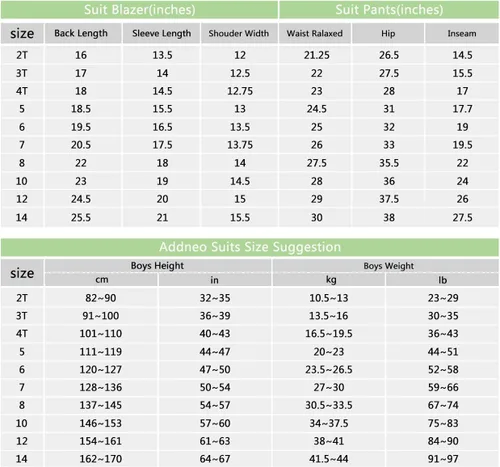Click the 12.75 shoulder width value
The image size is (500, 467).
click(x=240, y=91)
